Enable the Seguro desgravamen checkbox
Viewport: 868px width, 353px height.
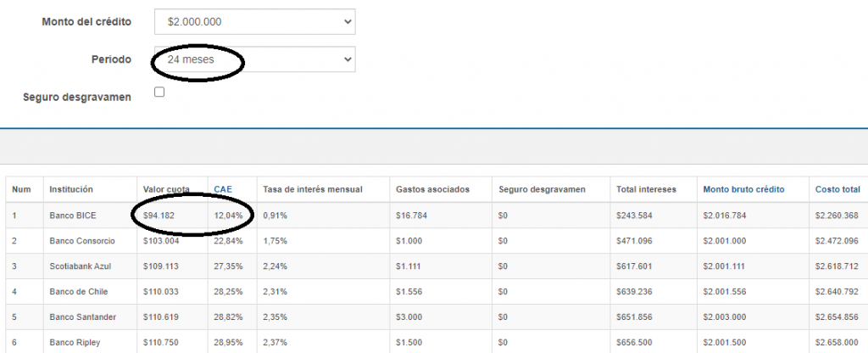tap(159, 92)
